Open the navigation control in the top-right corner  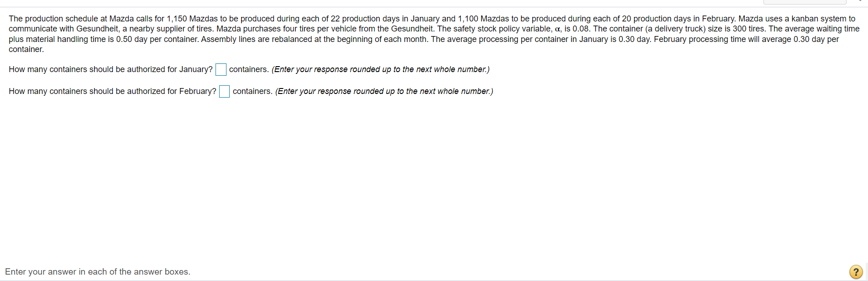pyautogui.click(x=805, y=2)
